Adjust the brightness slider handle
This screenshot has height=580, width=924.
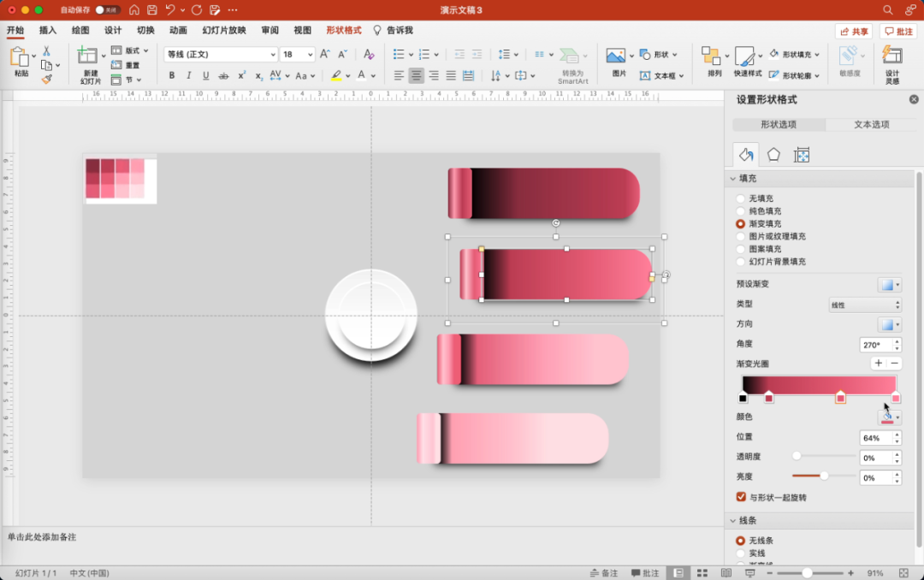(x=825, y=476)
